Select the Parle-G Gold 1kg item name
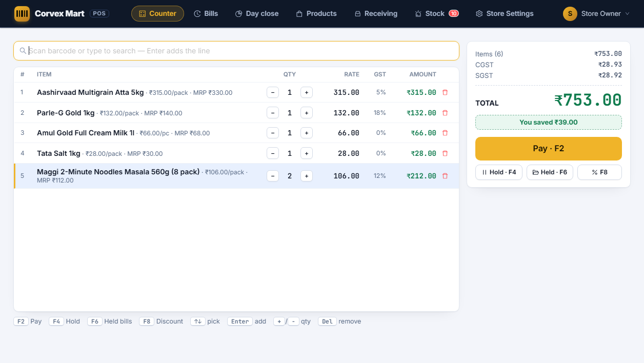The width and height of the screenshot is (644, 363). 66,113
